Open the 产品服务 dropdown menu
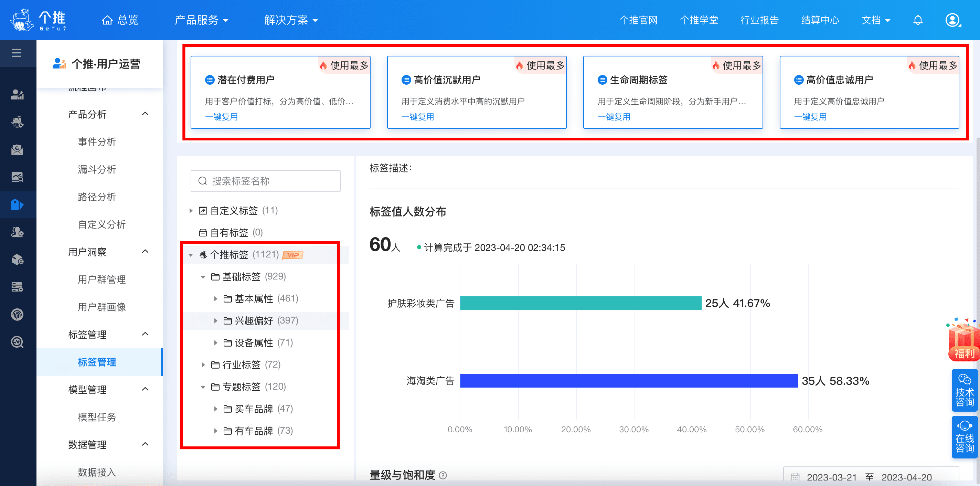The width and height of the screenshot is (980, 486). pyautogui.click(x=201, y=20)
